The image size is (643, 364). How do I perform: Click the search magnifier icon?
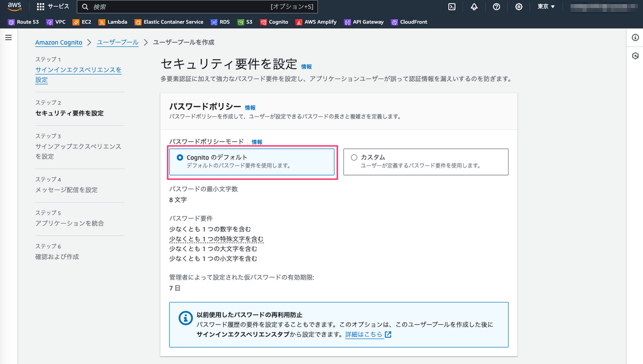(85, 7)
